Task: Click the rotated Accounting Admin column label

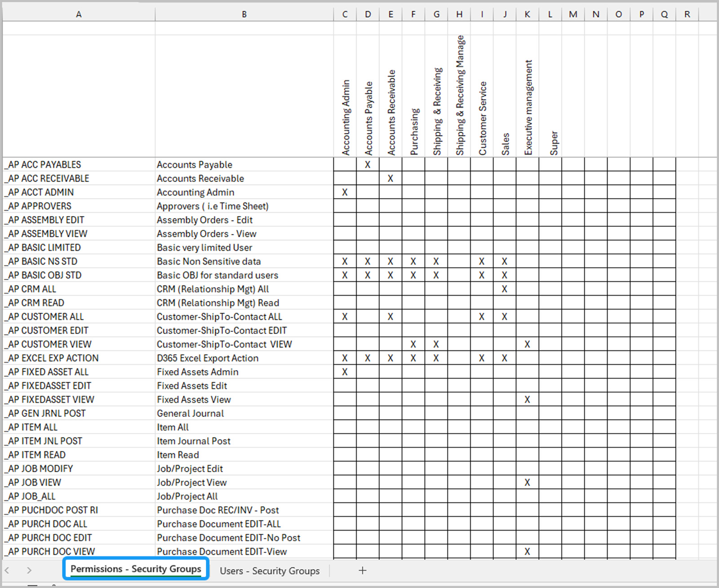Action: (345, 117)
